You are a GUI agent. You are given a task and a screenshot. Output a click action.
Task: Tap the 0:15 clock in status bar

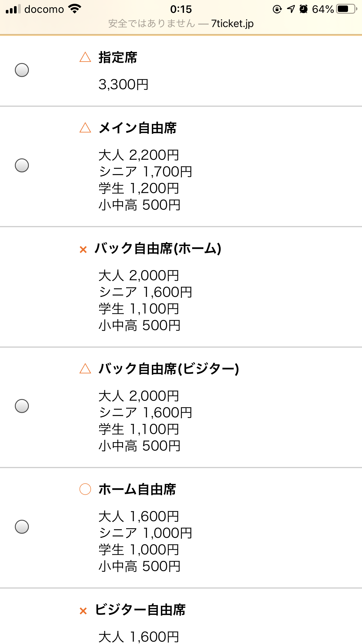181,9
